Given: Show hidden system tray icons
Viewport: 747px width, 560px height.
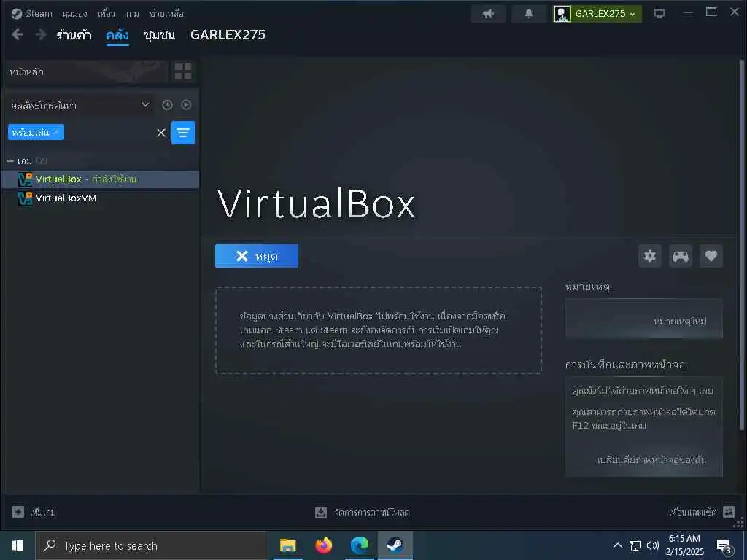Looking at the screenshot, I should (617, 545).
